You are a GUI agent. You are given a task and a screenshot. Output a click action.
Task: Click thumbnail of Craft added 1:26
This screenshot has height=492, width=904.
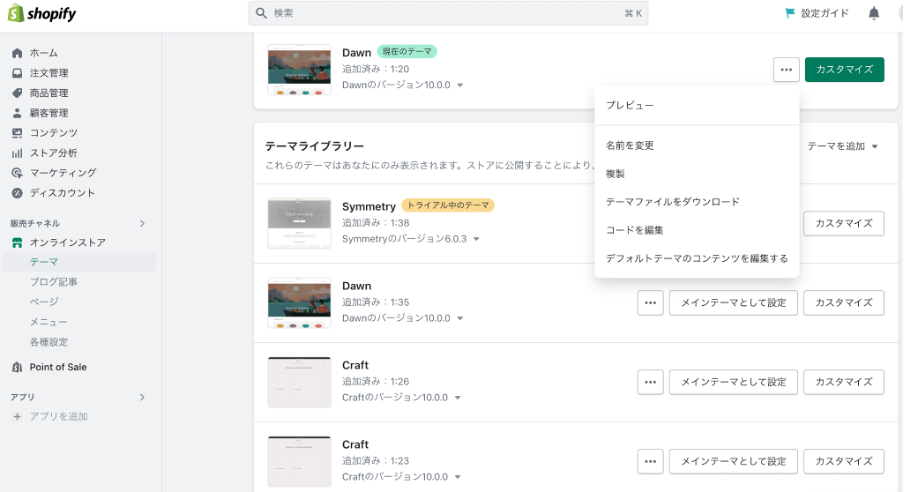(x=299, y=382)
